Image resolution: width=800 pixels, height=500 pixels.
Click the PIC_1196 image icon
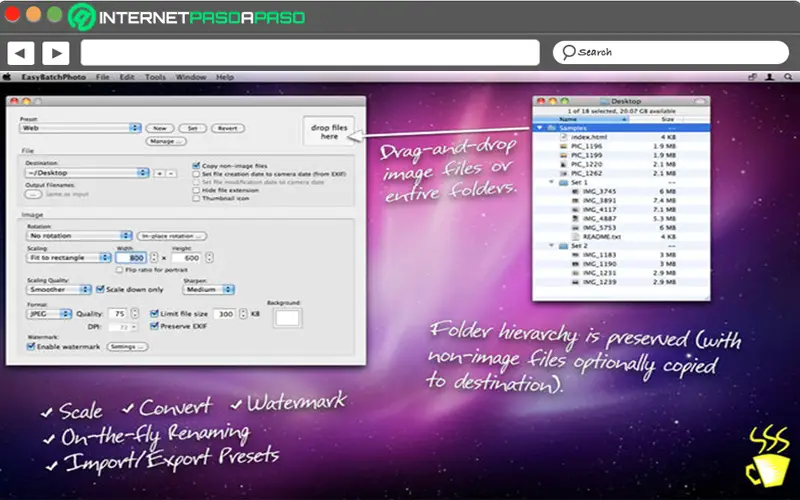click(564, 146)
